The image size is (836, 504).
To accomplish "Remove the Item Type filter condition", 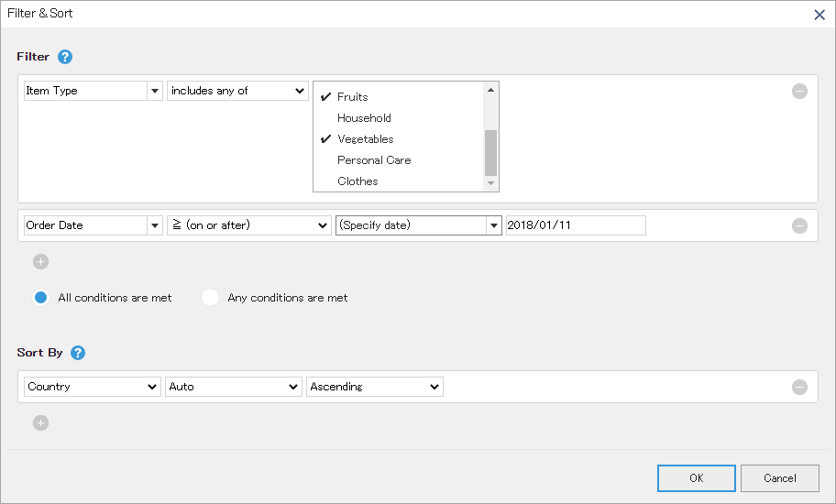I will tap(799, 91).
